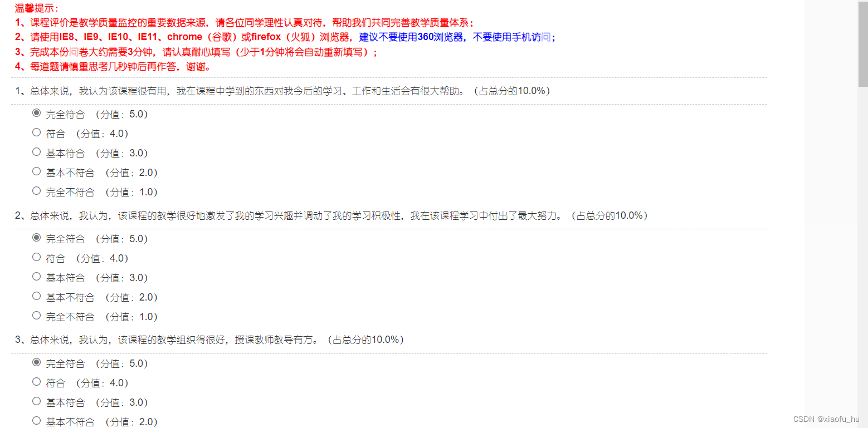The width and height of the screenshot is (868, 428).
Task: Mark 完全不符合 (1.0) under question 2
Action: point(37,316)
